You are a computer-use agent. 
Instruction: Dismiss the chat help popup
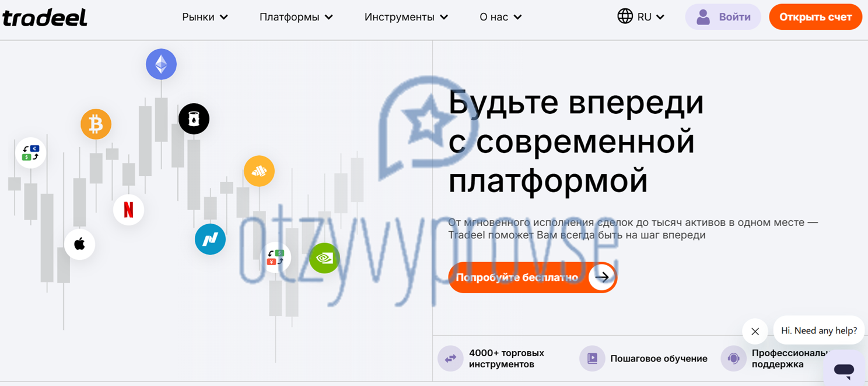[x=755, y=332]
